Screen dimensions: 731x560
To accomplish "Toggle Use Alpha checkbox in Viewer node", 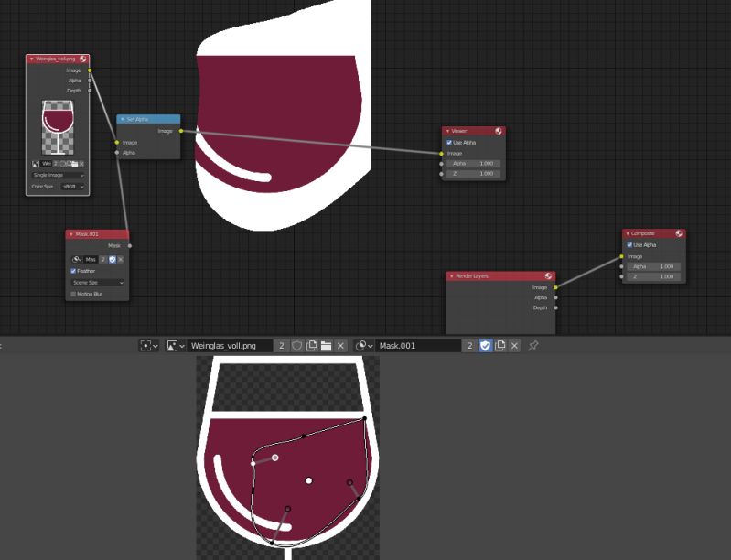I will point(449,143).
